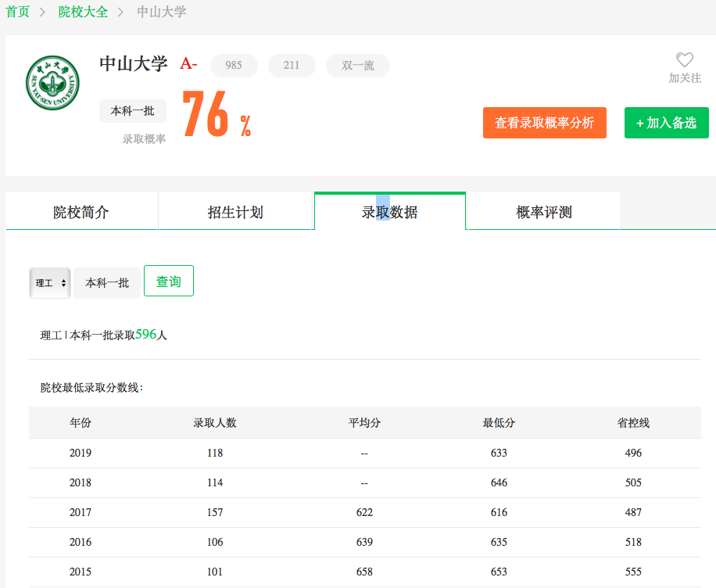Open 院校大全 breadcrumb link
This screenshot has width=716, height=588.
(83, 12)
